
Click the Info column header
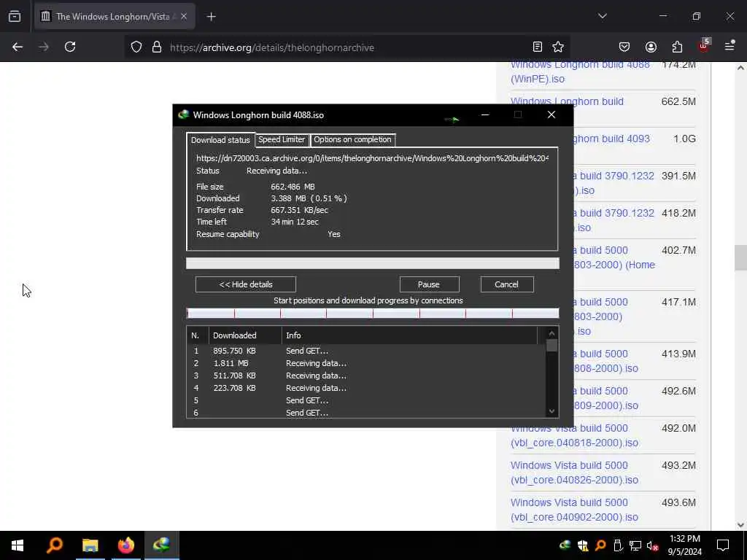[410, 335]
